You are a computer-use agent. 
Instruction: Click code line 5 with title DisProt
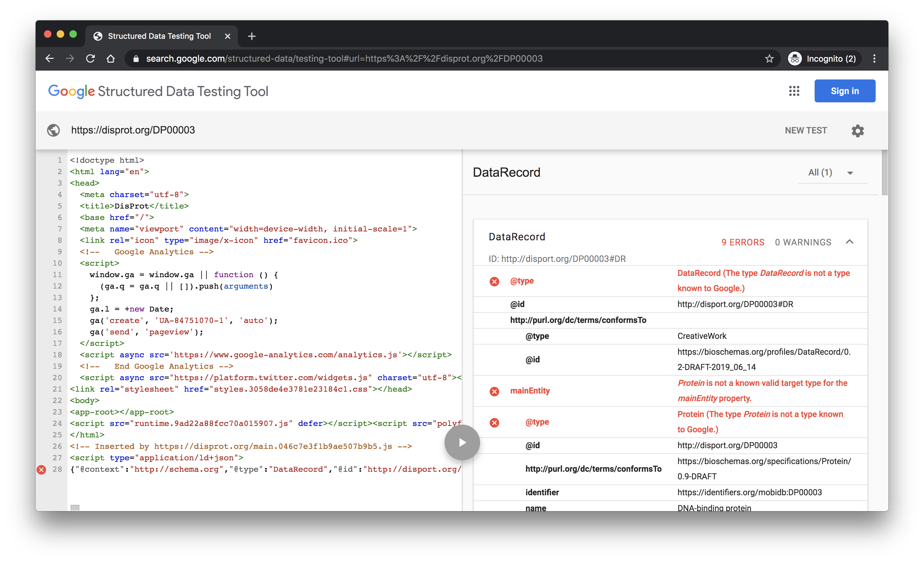[x=134, y=206]
